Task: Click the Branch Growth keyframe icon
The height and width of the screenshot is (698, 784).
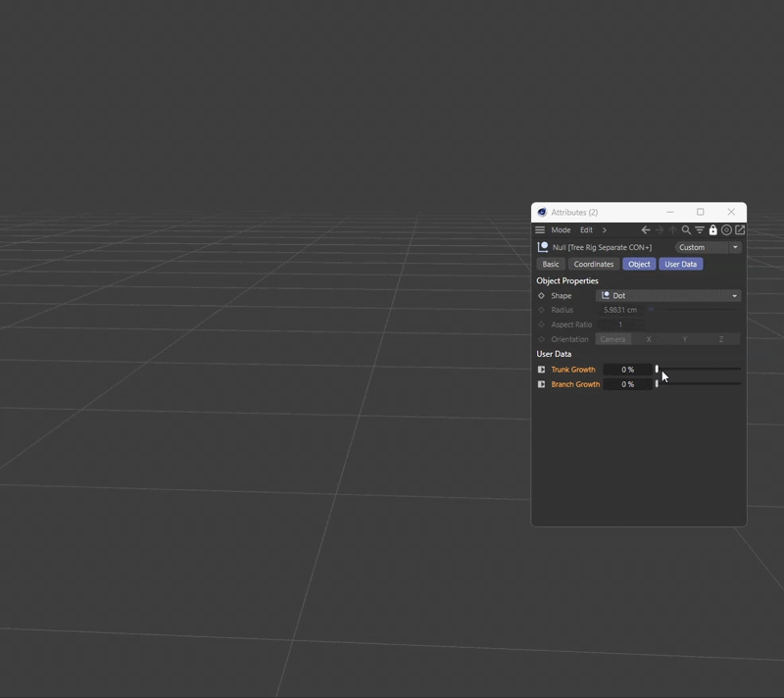Action: point(541,384)
